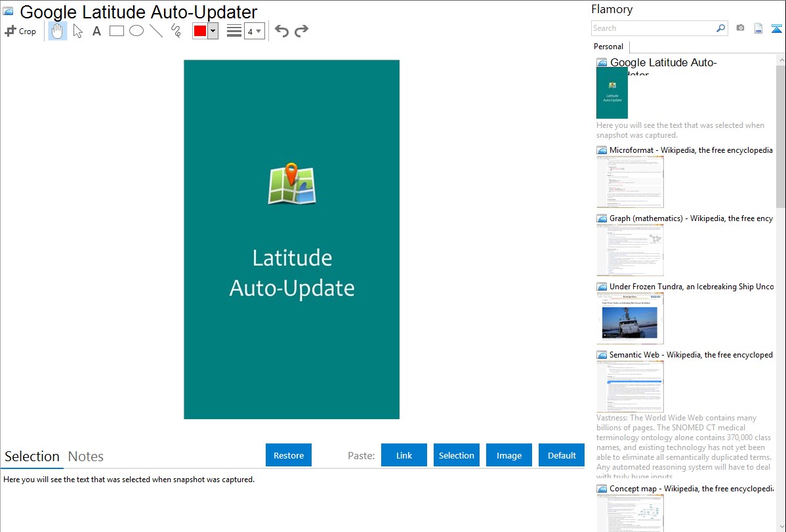Click the Latitude Auto-Update preview image
Image resolution: width=786 pixels, height=532 pixels.
coord(292,239)
